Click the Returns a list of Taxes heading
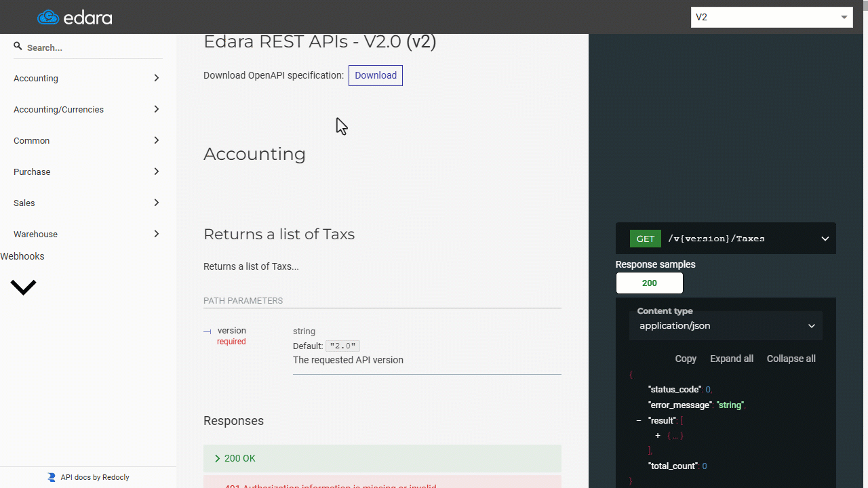This screenshot has width=868, height=488. click(x=279, y=234)
